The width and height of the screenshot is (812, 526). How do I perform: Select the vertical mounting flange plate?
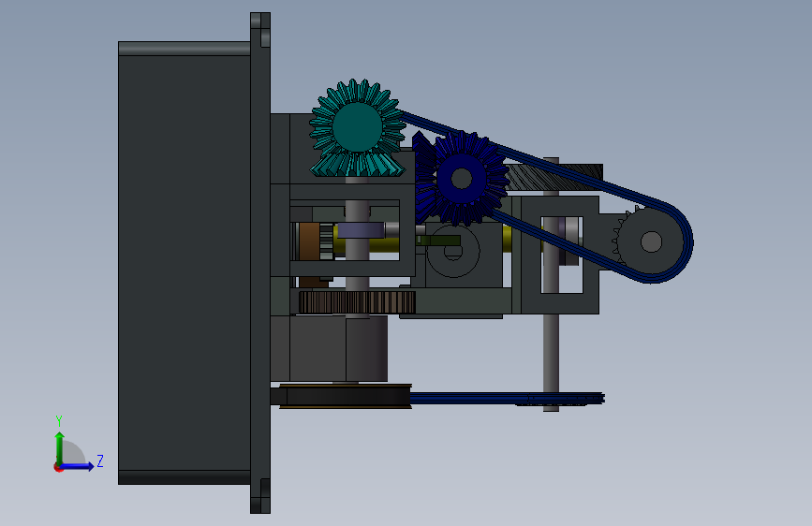coord(260,263)
